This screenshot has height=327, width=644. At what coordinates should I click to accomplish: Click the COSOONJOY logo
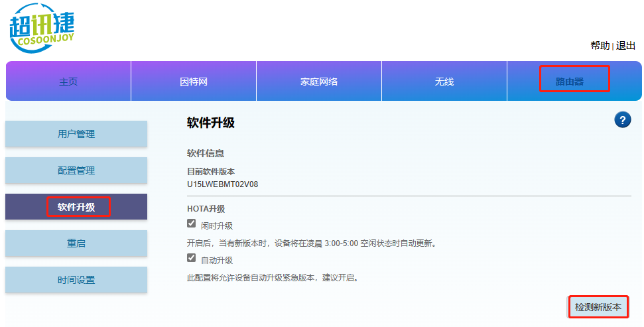pyautogui.click(x=42, y=28)
